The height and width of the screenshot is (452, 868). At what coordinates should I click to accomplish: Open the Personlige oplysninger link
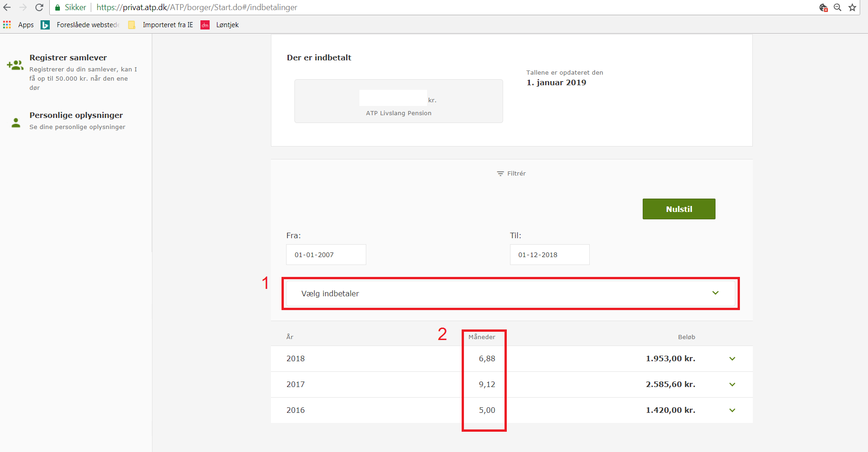tap(76, 115)
